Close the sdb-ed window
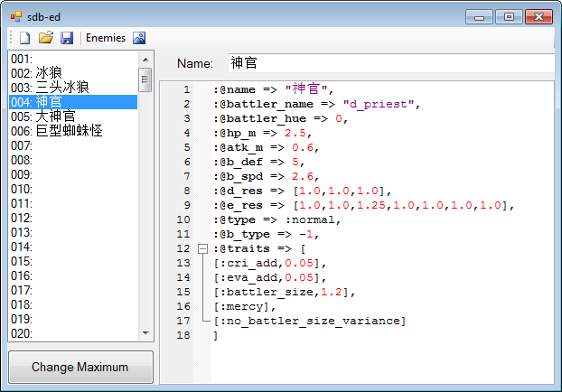The image size is (562, 392). point(539,17)
